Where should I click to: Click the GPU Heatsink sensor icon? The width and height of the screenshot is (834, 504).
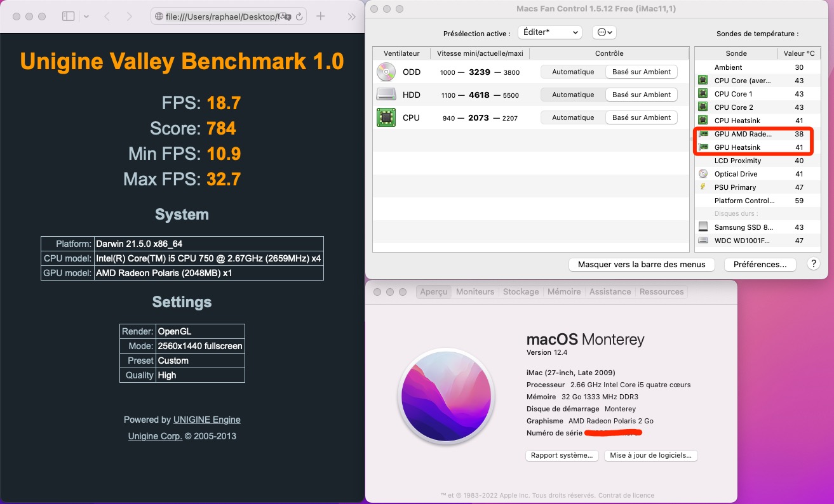(703, 147)
